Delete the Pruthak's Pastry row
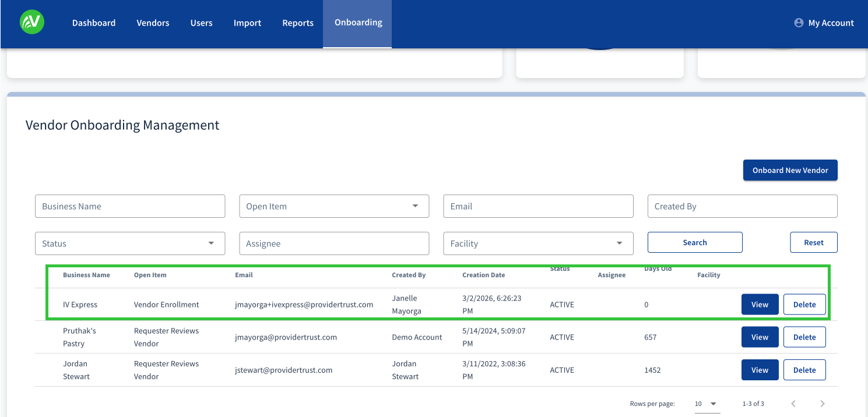The height and width of the screenshot is (417, 868). coord(804,337)
